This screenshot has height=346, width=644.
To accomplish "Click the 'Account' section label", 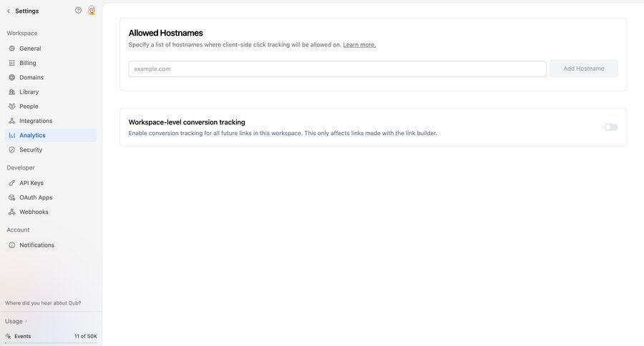I will (x=18, y=230).
